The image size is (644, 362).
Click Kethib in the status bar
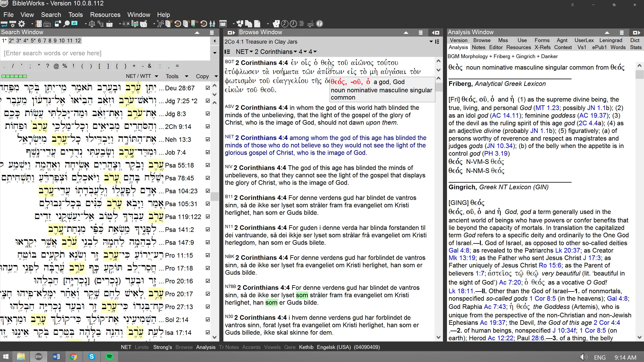306,347
